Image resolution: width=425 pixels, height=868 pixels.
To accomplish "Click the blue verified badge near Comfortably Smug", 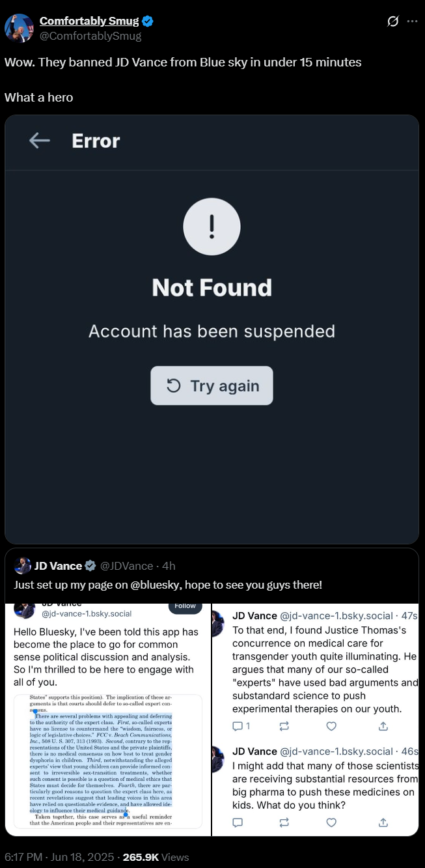I will pos(148,21).
